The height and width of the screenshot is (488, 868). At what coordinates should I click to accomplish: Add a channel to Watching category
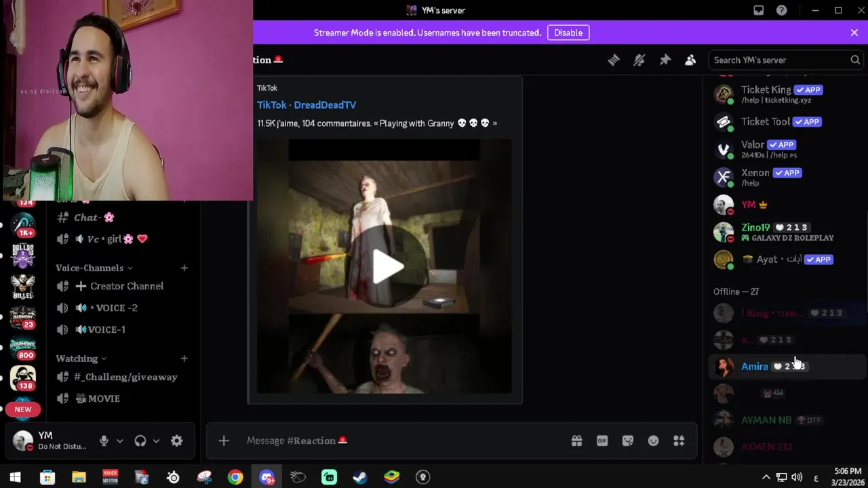(x=184, y=358)
